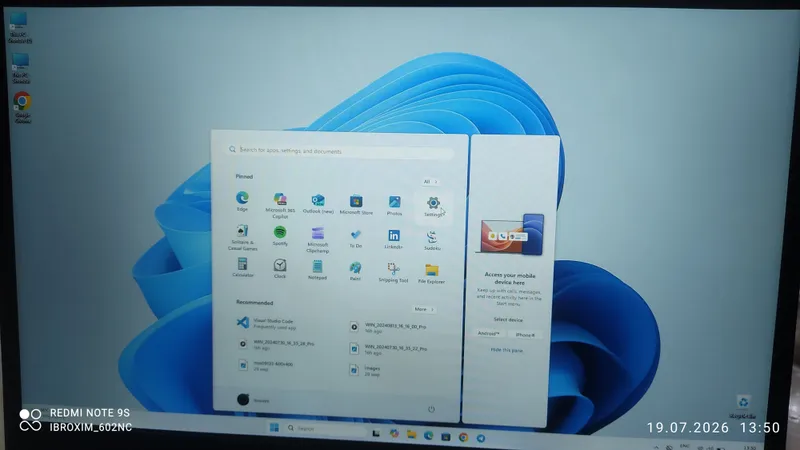
Task: Select iPhone device button
Action: (525, 335)
